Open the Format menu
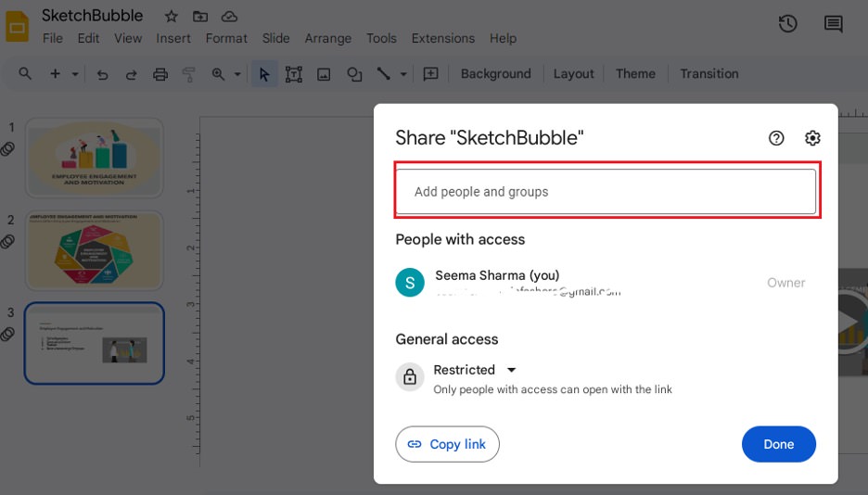 point(226,38)
